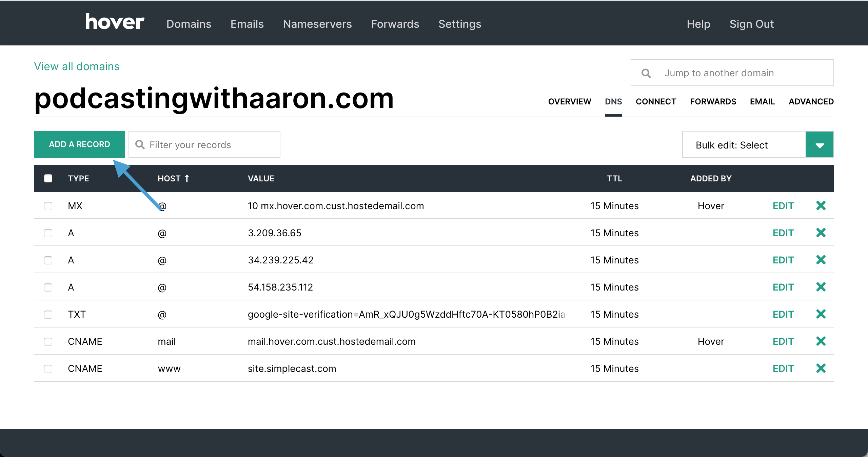This screenshot has width=868, height=457.
Task: Remove the 54.158.235.112 A record
Action: pos(821,287)
